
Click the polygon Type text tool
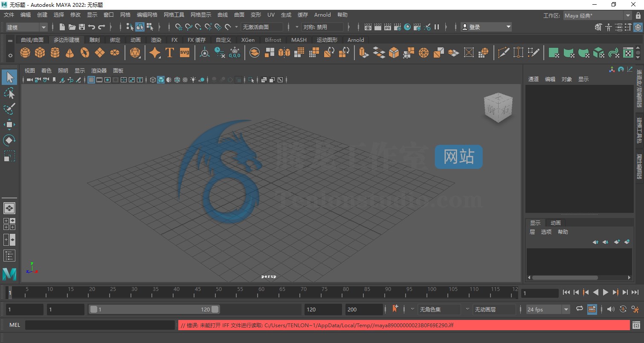tap(170, 52)
